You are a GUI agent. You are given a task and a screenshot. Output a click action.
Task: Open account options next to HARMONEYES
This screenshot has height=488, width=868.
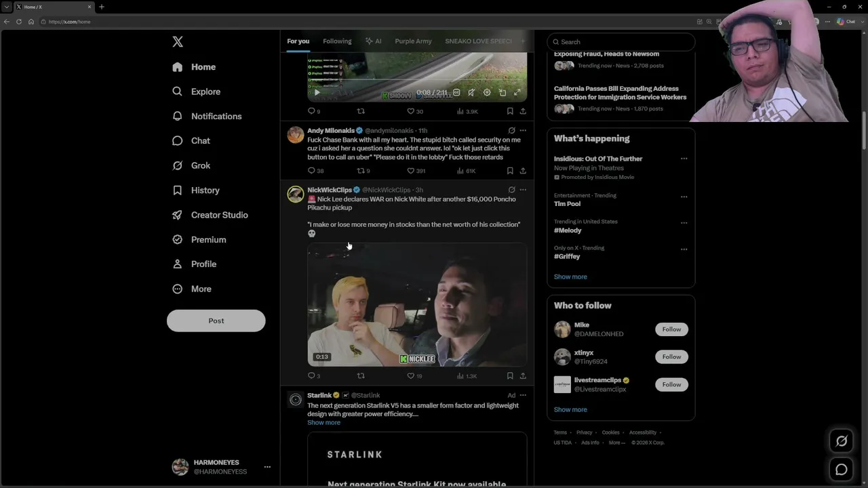267,467
